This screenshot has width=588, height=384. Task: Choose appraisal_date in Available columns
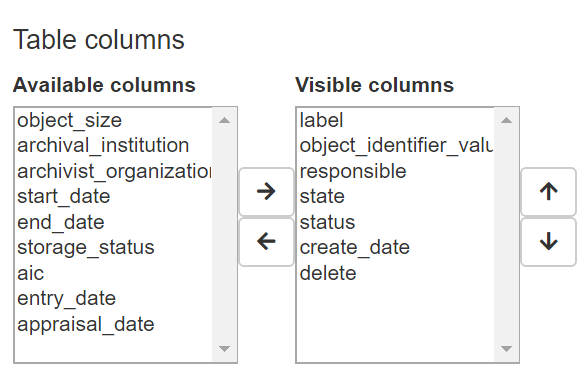click(114, 324)
